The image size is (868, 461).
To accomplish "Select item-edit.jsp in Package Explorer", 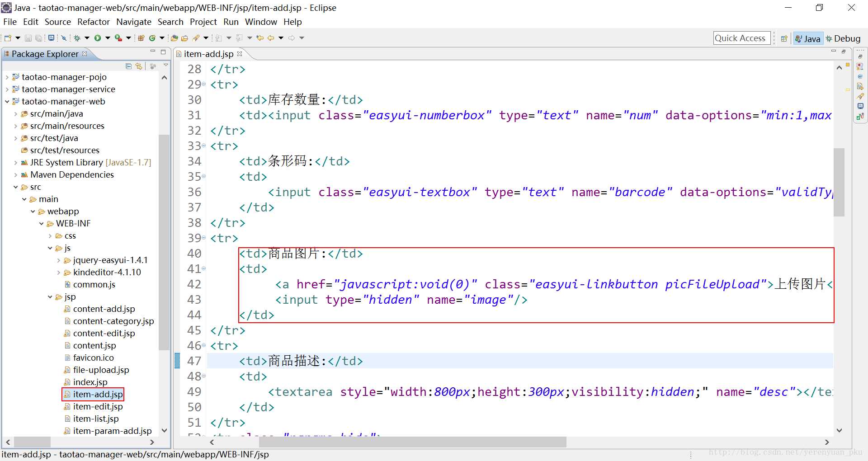I will 98,407.
